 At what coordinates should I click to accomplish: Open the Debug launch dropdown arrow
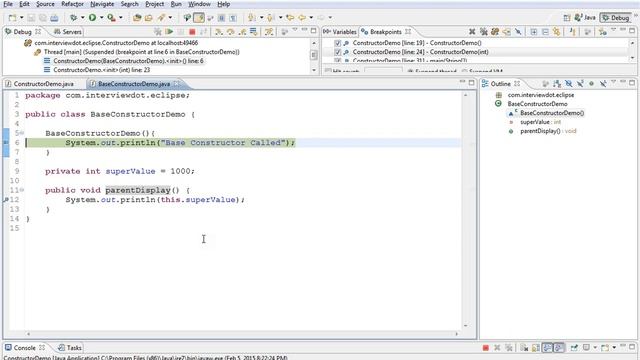[82, 18]
